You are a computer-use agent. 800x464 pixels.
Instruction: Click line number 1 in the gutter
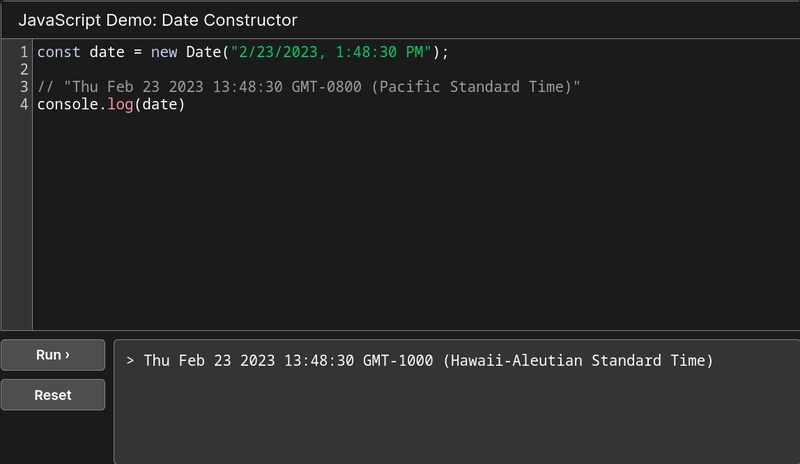coord(23,52)
